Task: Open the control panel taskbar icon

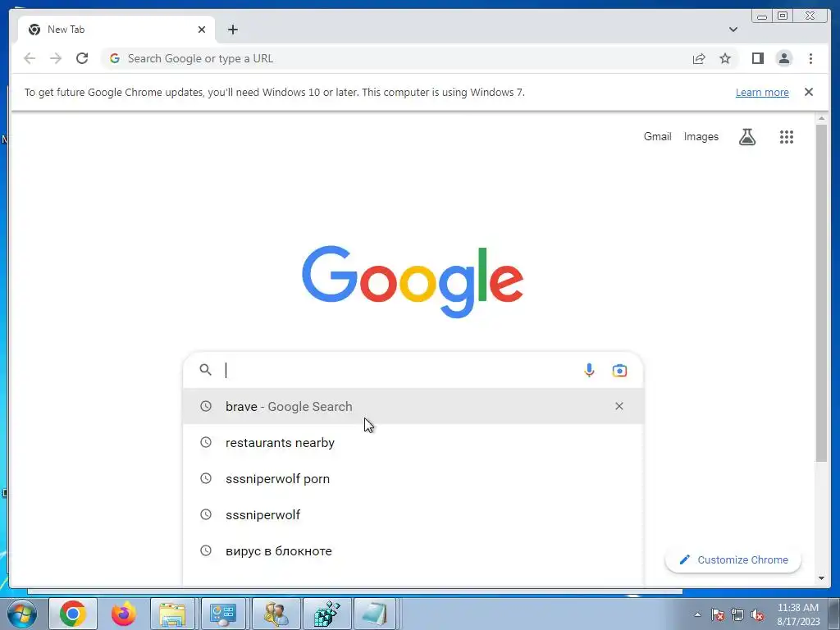Action: [x=223, y=614]
